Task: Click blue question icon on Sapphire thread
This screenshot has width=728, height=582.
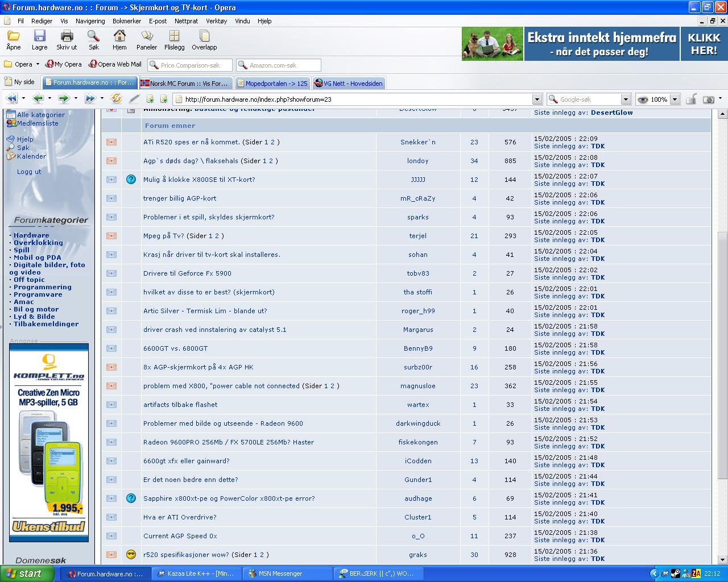Action: (x=131, y=498)
